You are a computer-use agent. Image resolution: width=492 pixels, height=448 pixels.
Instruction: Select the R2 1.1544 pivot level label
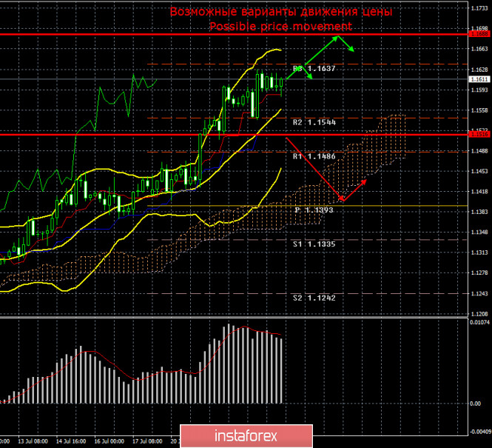click(x=313, y=121)
